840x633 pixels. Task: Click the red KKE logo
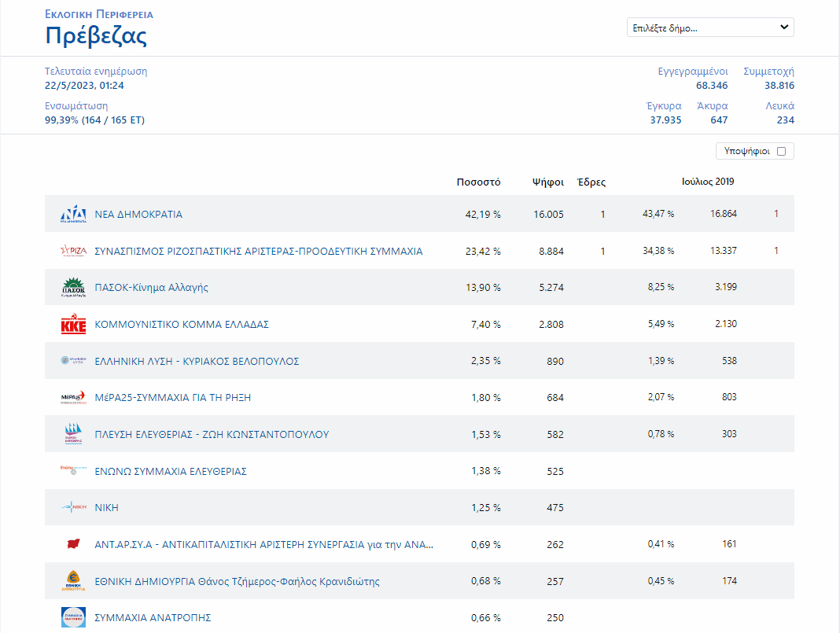click(x=73, y=324)
